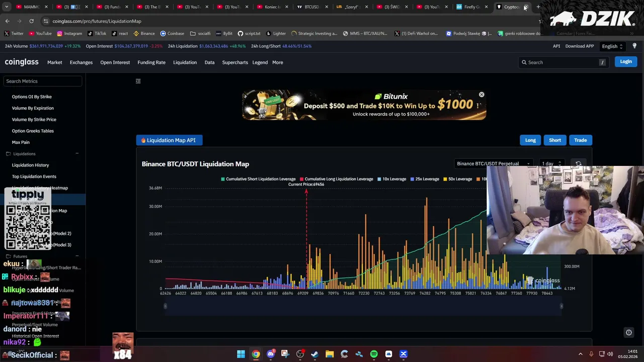Switch to the BTCUSD browser tab
The image size is (644, 362).
pyautogui.click(x=312, y=7)
